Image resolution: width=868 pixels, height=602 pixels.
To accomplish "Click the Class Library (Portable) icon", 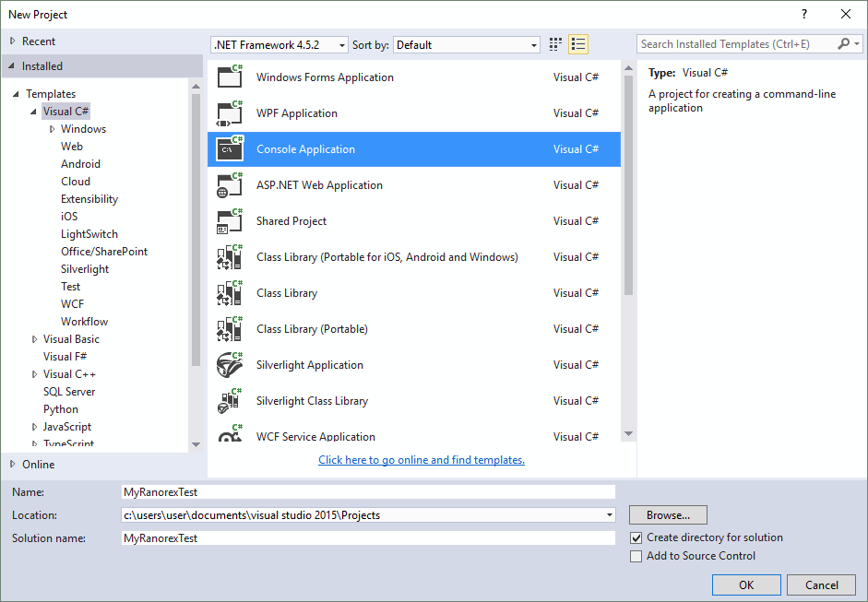I will tap(230, 329).
